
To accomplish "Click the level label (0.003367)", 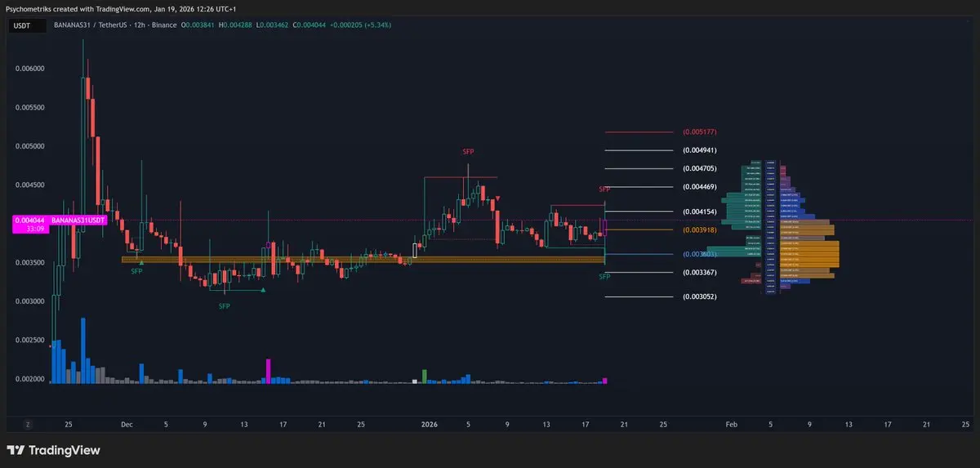I will click(700, 272).
